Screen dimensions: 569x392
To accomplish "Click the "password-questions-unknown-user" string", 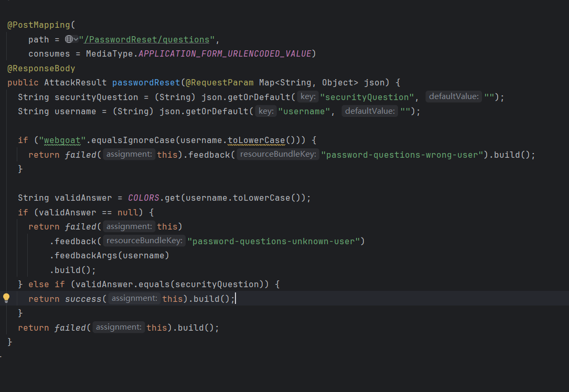I will pyautogui.click(x=276, y=241).
